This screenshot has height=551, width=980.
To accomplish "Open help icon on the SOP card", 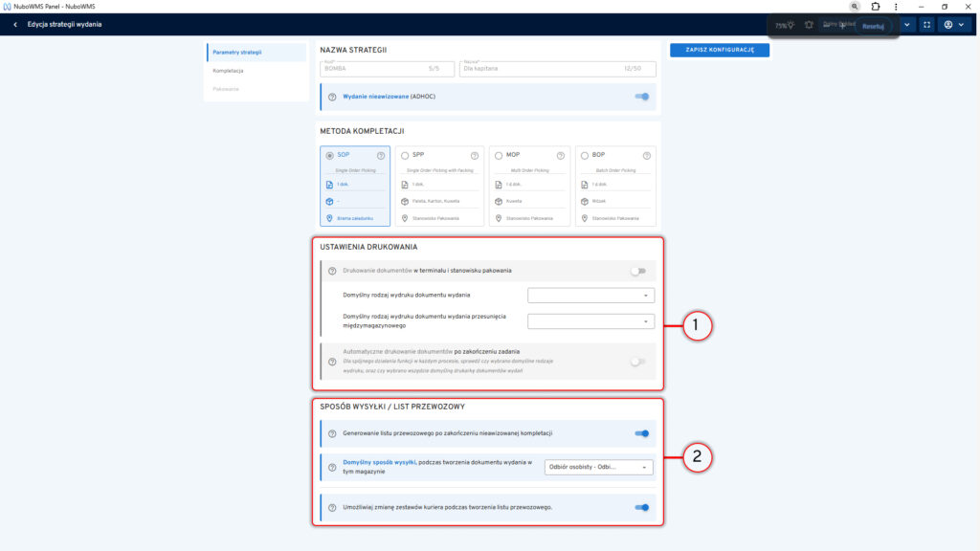I will (x=381, y=155).
